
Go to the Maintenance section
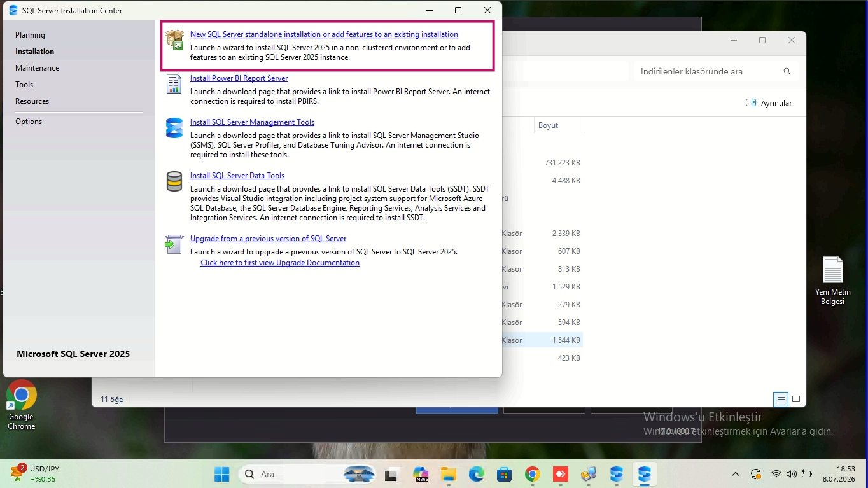click(x=37, y=68)
